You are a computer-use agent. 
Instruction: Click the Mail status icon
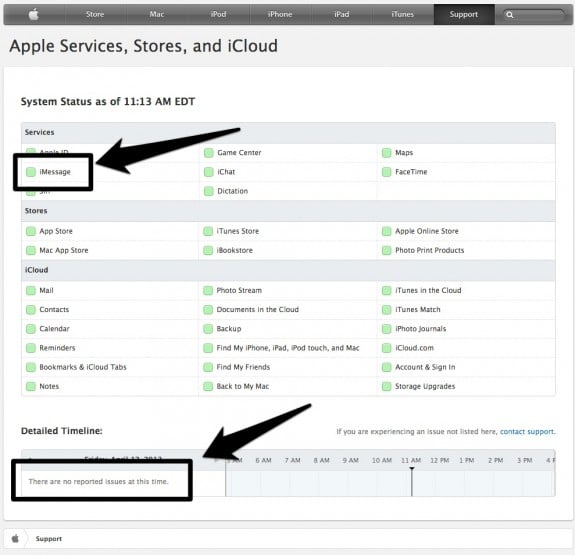coord(31,291)
